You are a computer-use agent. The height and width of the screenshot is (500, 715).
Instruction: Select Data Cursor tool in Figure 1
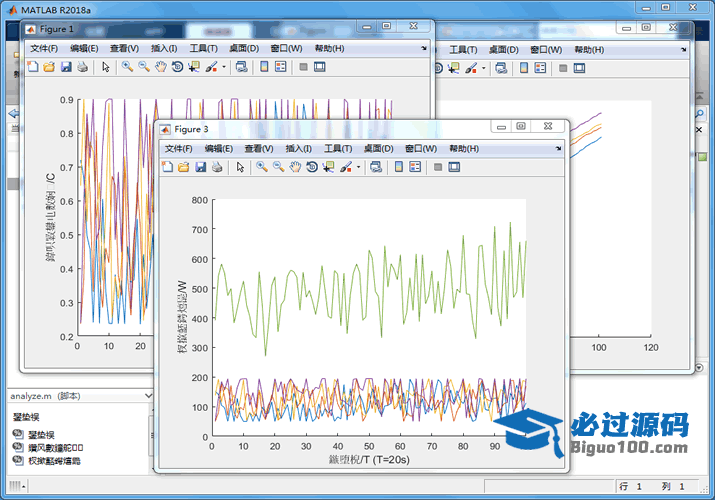click(x=194, y=67)
